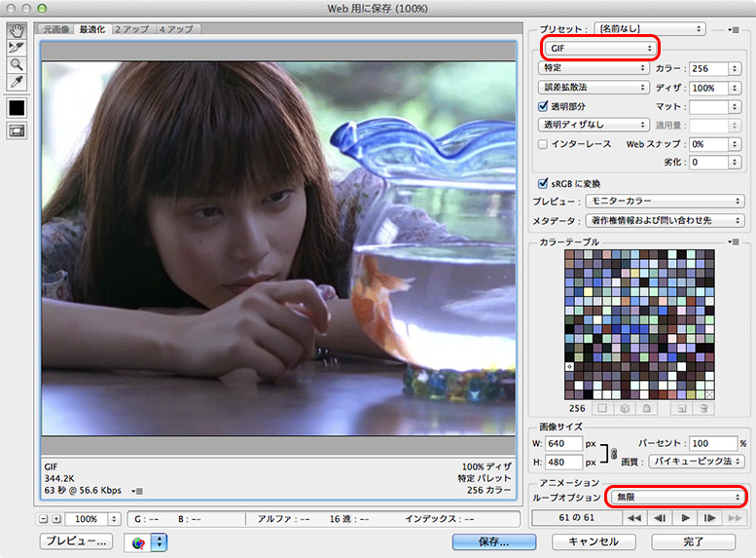Screen dimensions: 756x558
Task: Click the カラー 256 stepper arrows
Action: (x=735, y=68)
